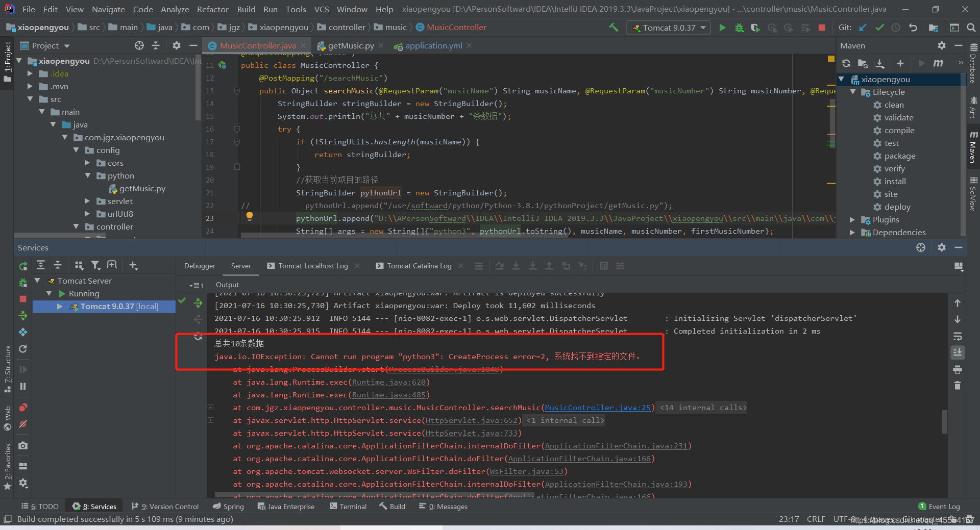
Task: Build project using the hammer icon
Action: [x=614, y=28]
